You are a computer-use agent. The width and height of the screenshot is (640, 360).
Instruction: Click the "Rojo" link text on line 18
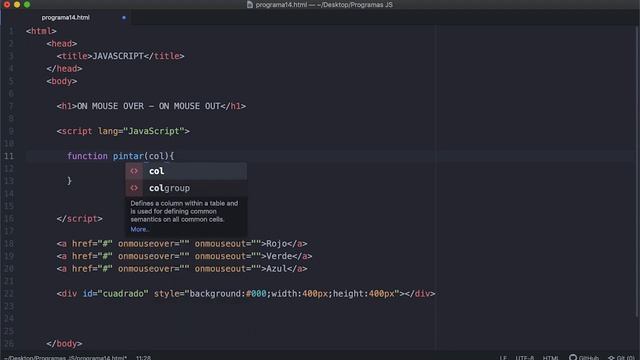(276, 244)
